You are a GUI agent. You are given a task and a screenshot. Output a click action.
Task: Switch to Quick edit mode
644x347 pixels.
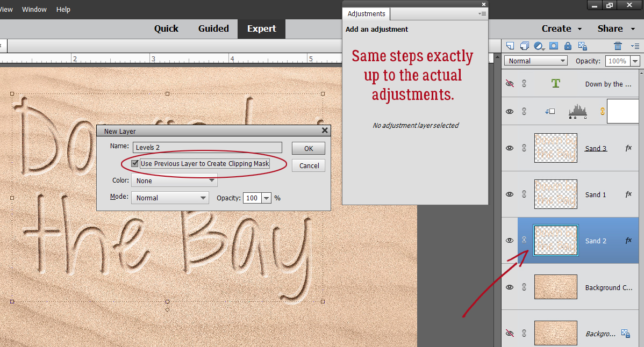[166, 28]
